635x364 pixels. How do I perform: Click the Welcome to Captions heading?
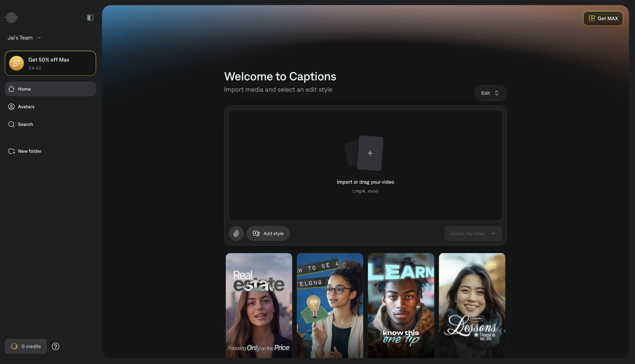(280, 76)
